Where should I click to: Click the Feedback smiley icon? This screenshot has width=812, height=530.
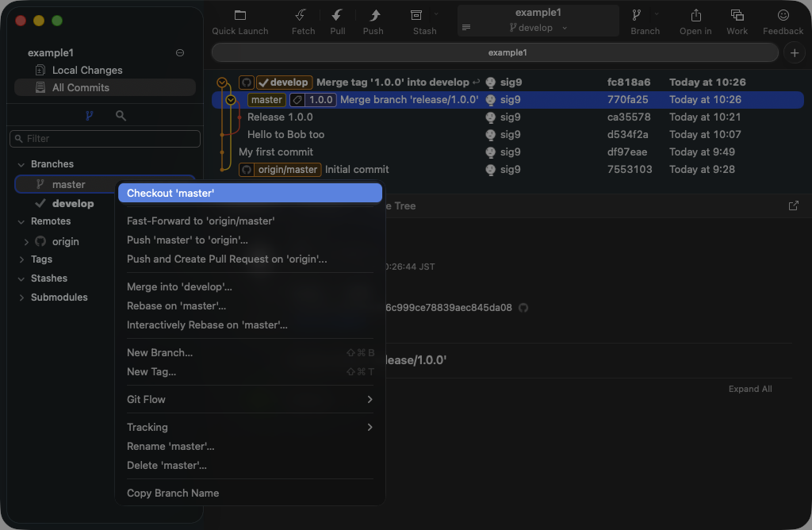pyautogui.click(x=783, y=15)
